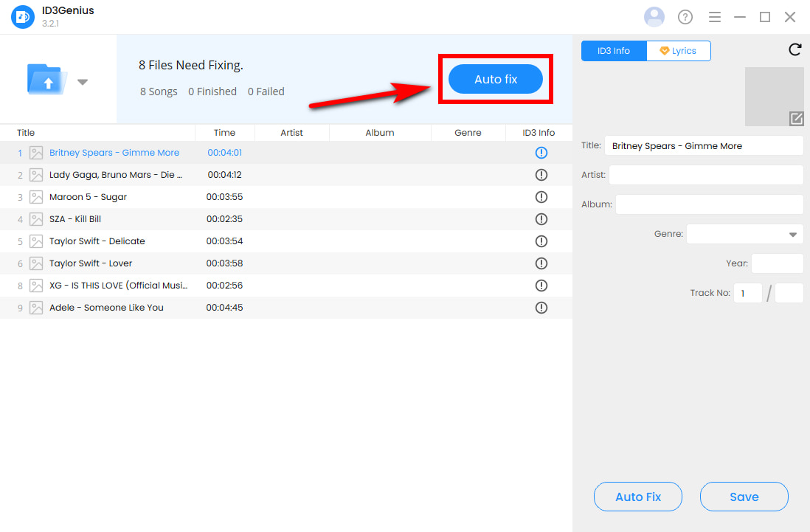Click cover thumbnail for XG track
Viewport: 810px width, 532px height.
coord(36,286)
